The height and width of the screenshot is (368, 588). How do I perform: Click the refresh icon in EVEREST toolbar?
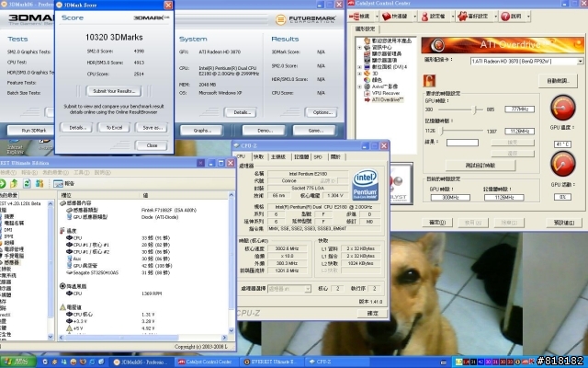point(27,183)
